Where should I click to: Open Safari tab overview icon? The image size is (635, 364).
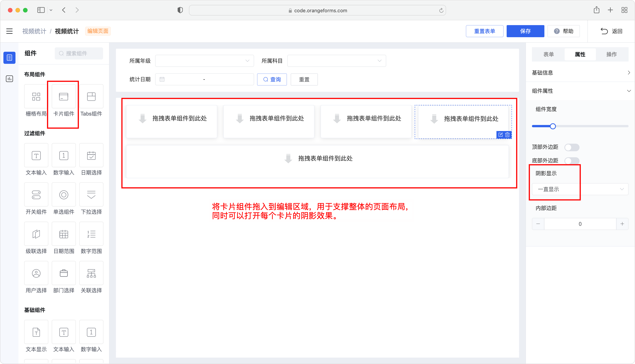click(624, 10)
